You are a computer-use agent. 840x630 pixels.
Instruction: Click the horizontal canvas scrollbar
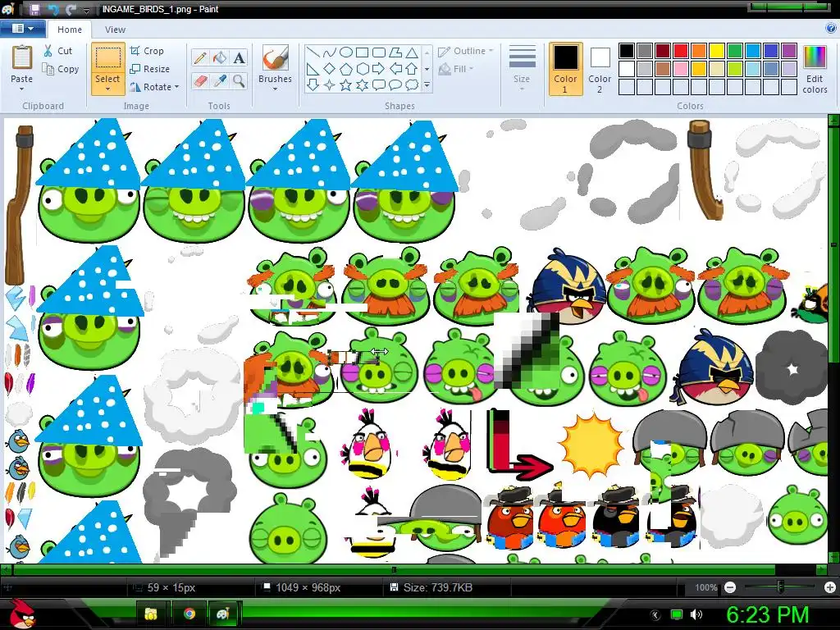point(394,569)
